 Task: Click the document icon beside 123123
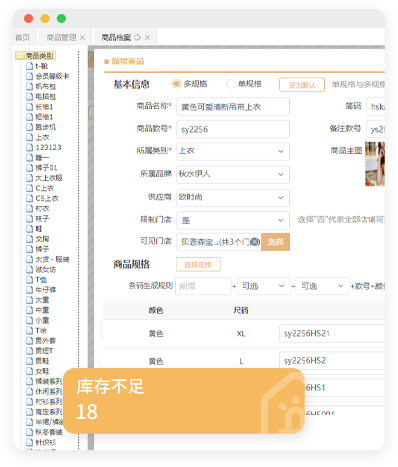point(29,147)
